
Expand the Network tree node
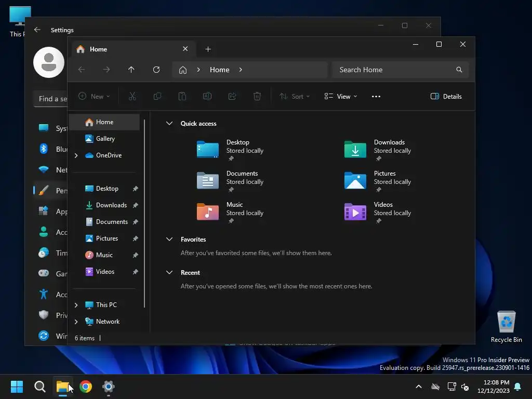(x=76, y=322)
